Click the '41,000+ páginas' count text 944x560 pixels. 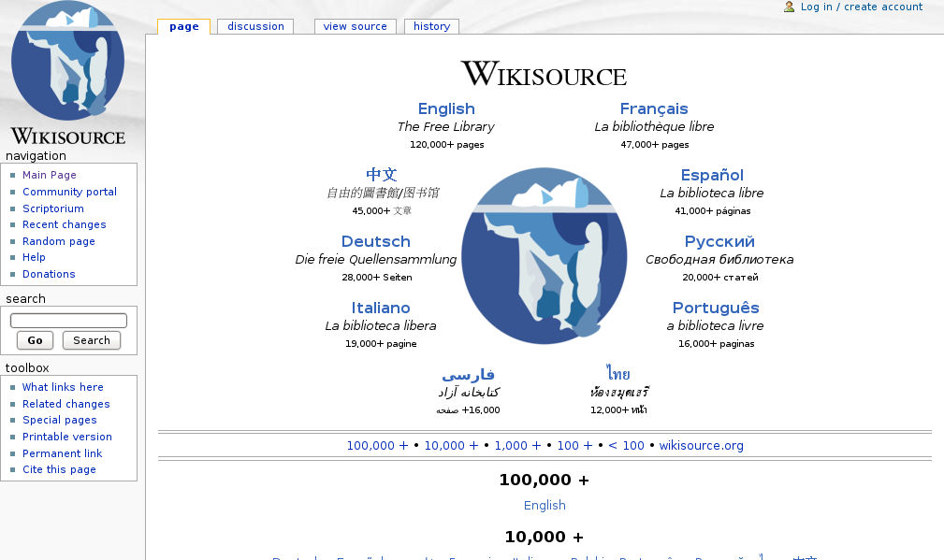click(x=713, y=211)
